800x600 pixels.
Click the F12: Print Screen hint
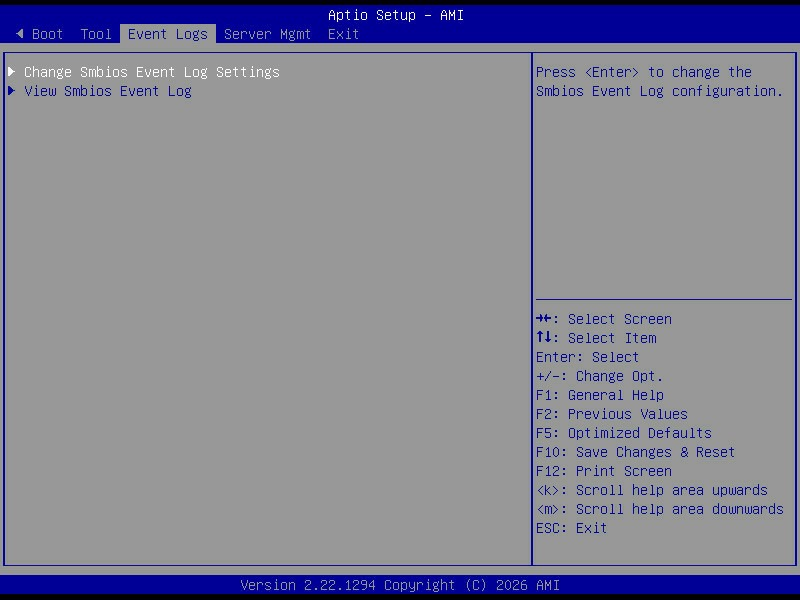tap(604, 471)
